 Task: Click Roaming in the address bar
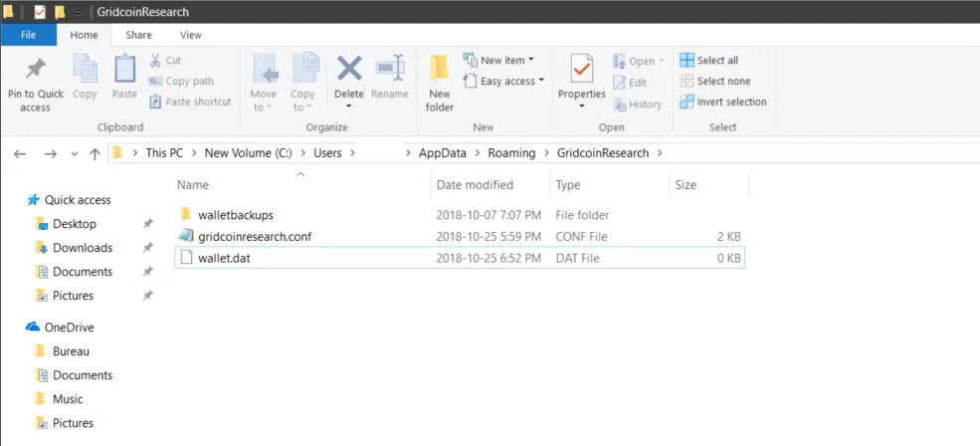click(511, 152)
